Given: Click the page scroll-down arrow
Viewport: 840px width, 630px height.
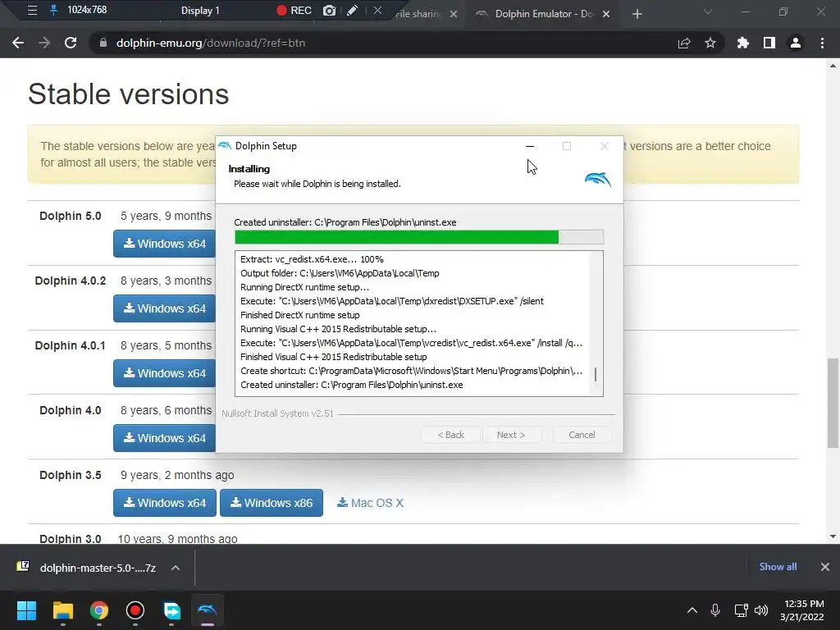Looking at the screenshot, I should (x=833, y=536).
